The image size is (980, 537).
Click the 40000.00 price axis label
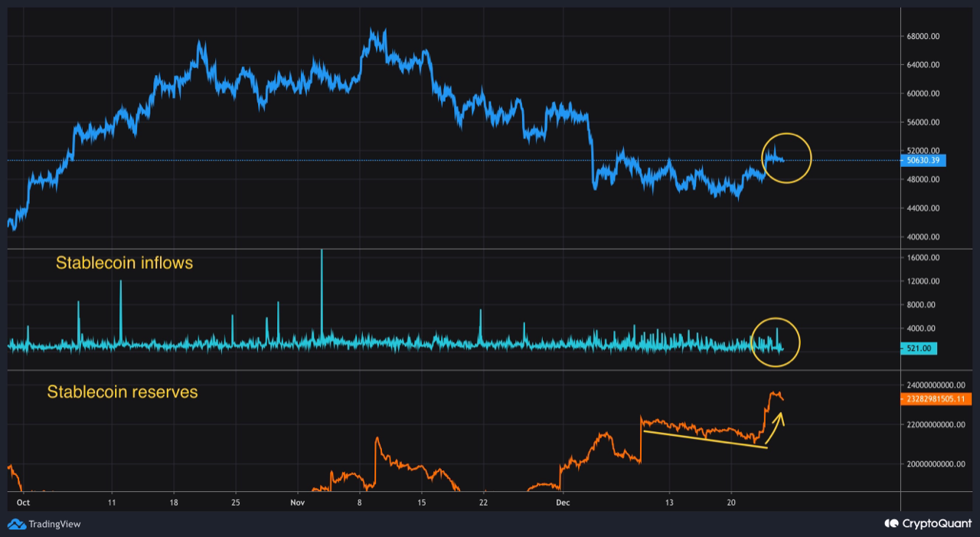pos(924,237)
